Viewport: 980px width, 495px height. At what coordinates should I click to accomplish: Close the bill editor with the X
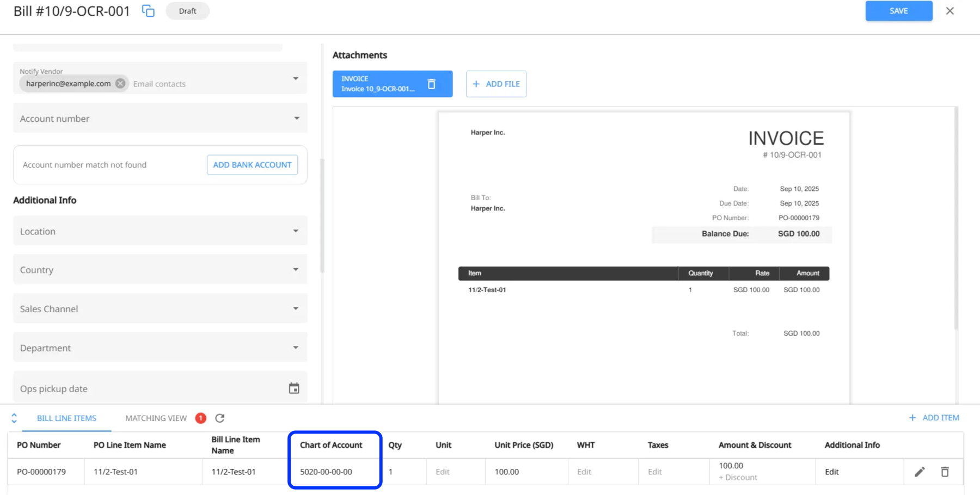tap(950, 11)
